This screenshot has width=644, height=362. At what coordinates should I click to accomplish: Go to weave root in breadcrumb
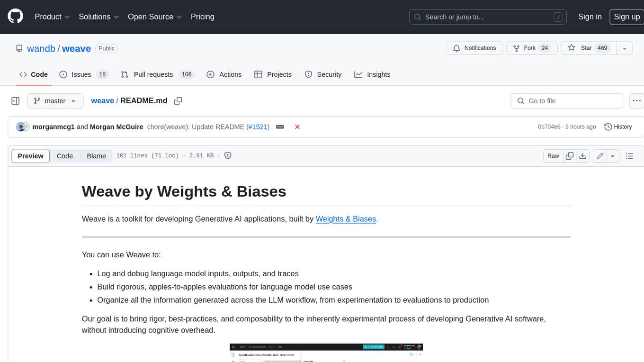click(x=102, y=100)
